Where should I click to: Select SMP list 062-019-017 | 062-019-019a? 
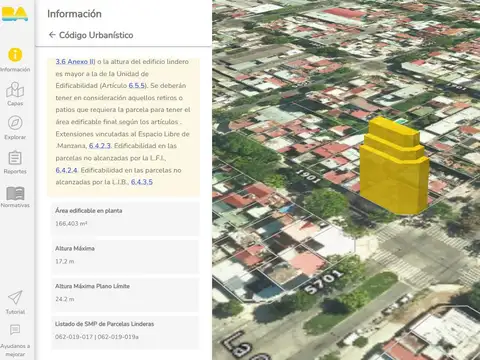97,337
